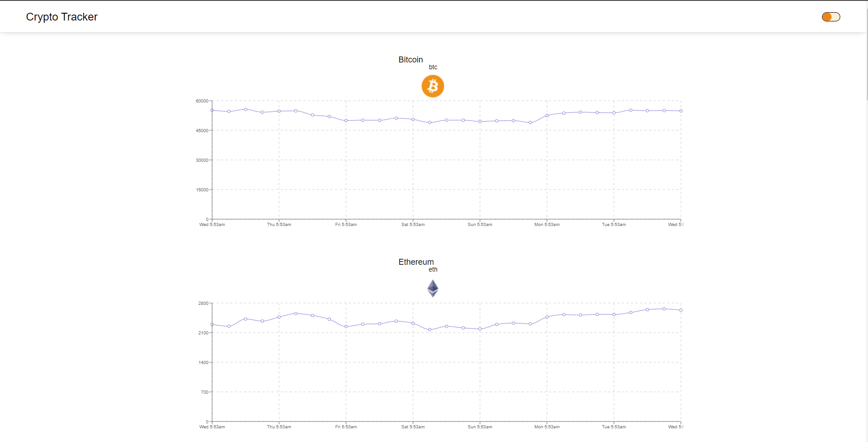Click the 45000 axis label on Bitcoin chart
This screenshot has height=442, width=868.
coord(202,131)
